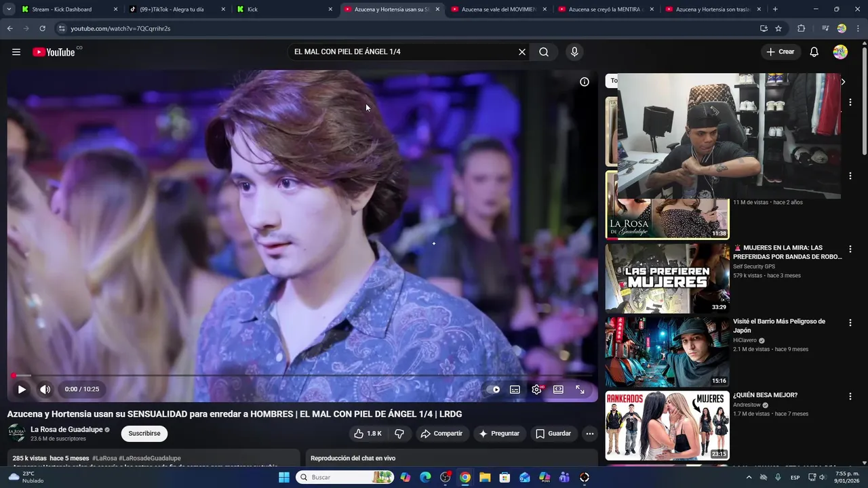Toggle the autoplay switch in player
Viewport: 868px width, 488px height.
494,390
